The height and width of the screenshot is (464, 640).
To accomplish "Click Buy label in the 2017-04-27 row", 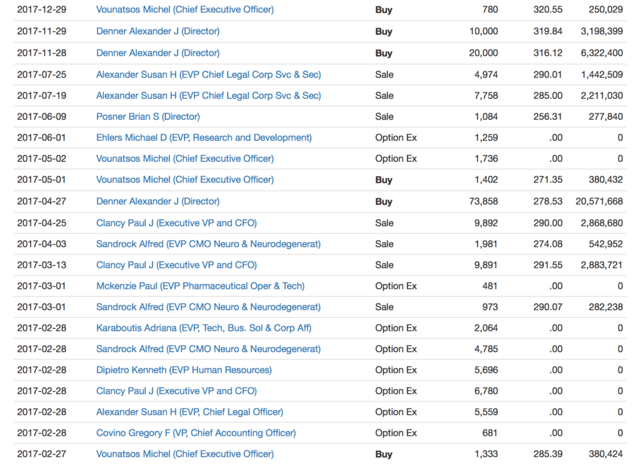I will pos(384,202).
